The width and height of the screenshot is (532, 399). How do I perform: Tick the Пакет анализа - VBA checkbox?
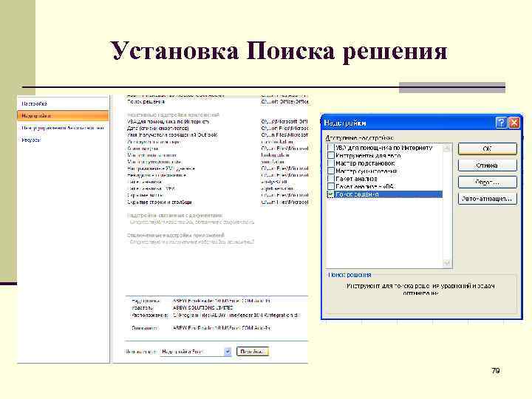(331, 186)
